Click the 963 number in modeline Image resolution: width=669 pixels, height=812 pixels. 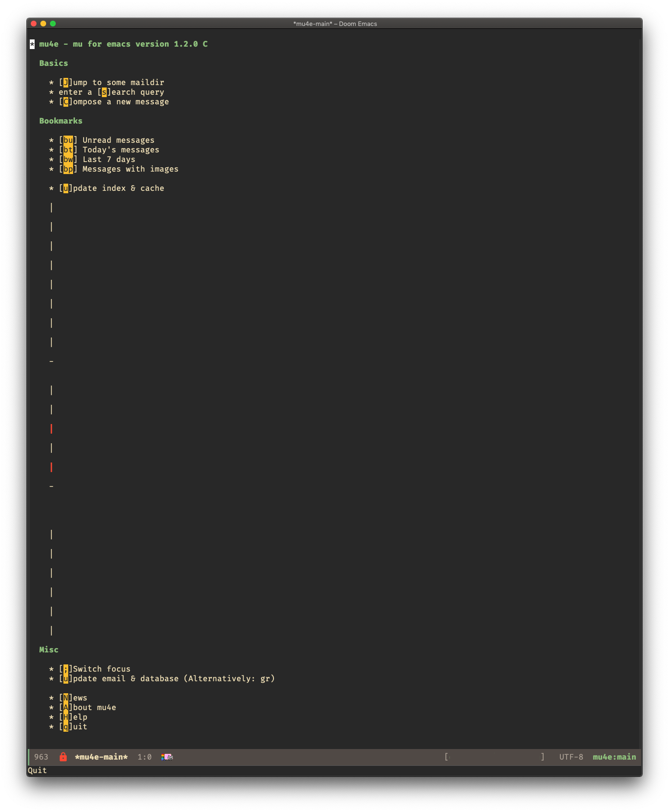[x=41, y=757]
